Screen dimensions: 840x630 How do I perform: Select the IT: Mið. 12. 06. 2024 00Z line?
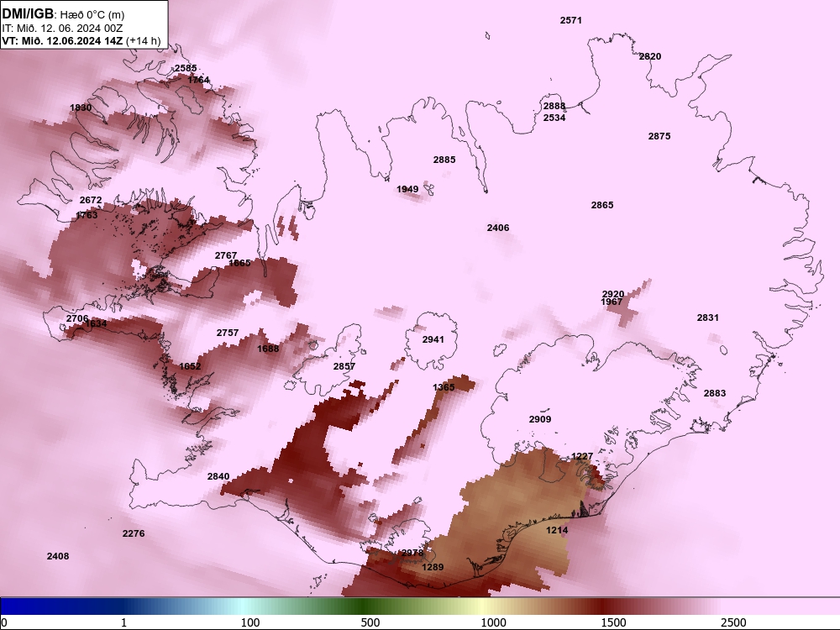click(62, 29)
